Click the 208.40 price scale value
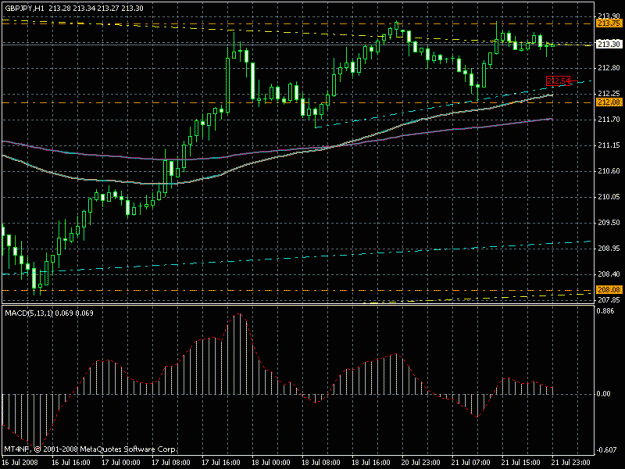The height and width of the screenshot is (469, 625). 609,274
